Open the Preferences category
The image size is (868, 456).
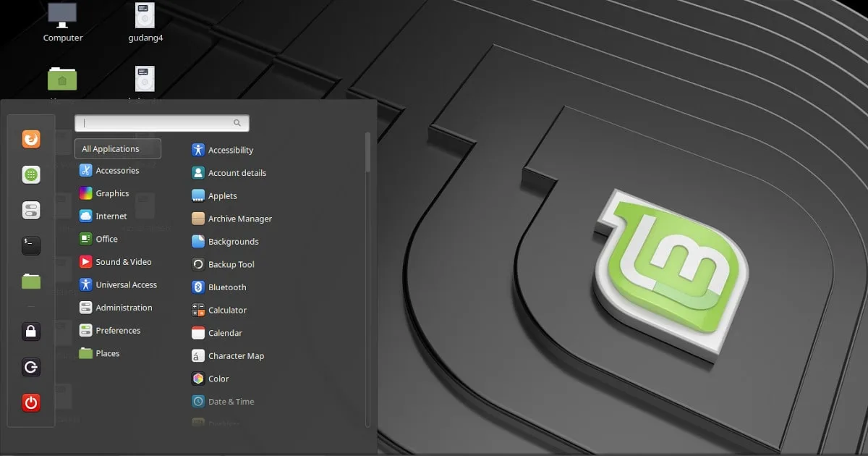click(118, 331)
